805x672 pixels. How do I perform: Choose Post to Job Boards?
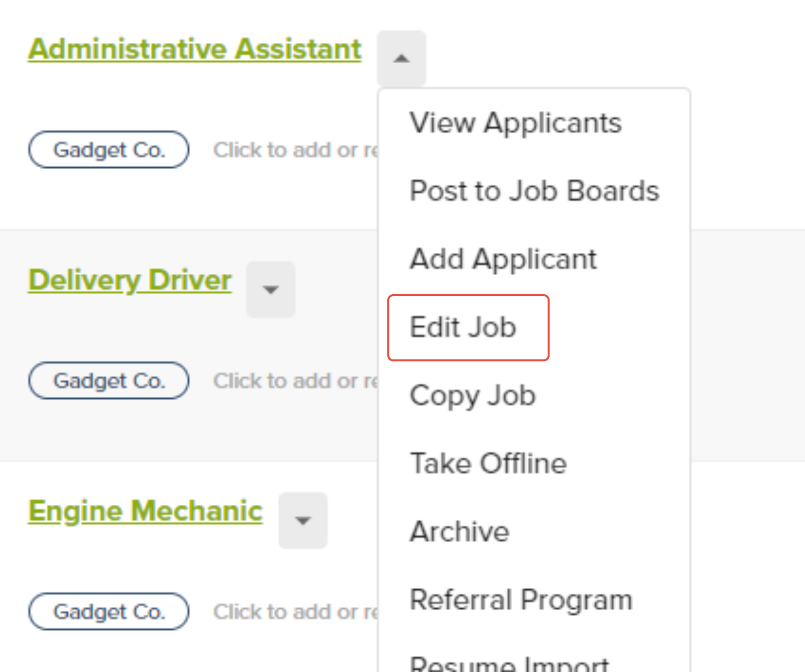tap(535, 191)
